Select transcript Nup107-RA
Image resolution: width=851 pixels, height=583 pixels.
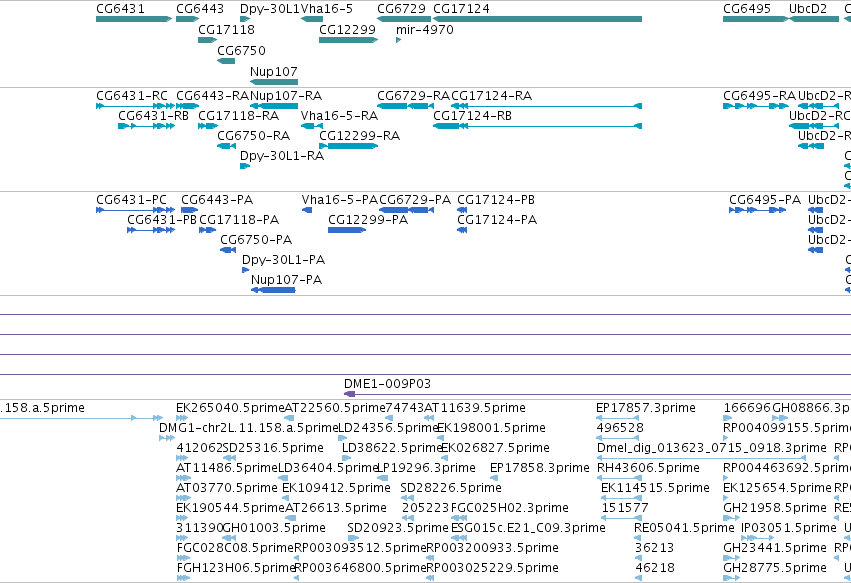[274, 106]
